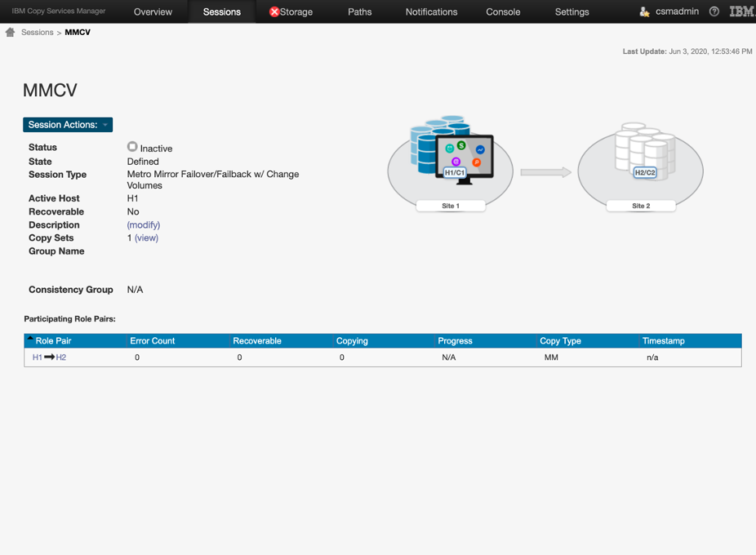Click the Timestamp column header

(x=664, y=341)
